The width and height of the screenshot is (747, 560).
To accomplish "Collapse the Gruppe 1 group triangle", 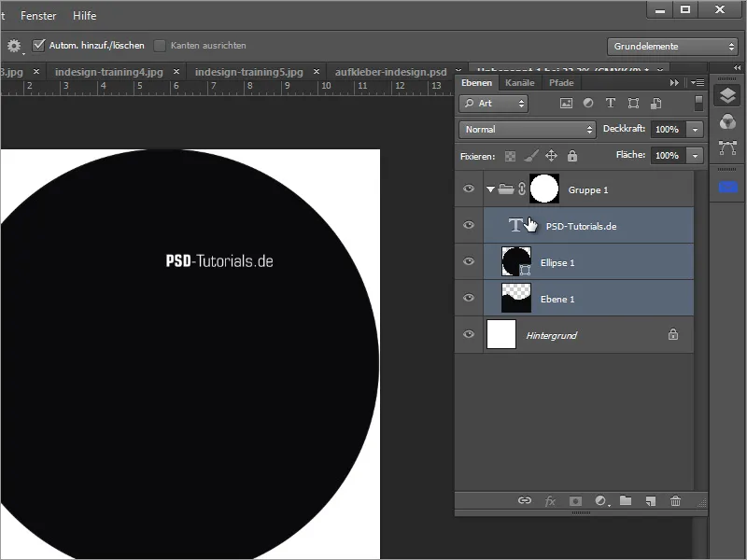I will [490, 189].
